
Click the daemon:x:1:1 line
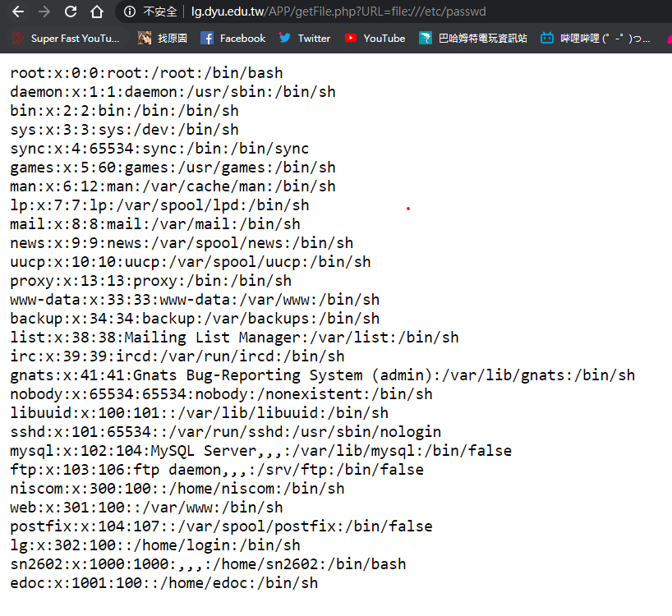173,92
